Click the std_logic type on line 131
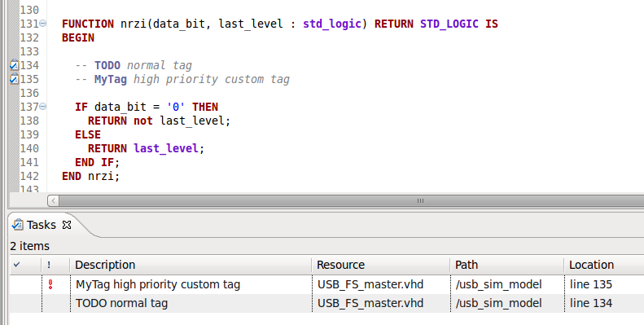 pyautogui.click(x=332, y=24)
